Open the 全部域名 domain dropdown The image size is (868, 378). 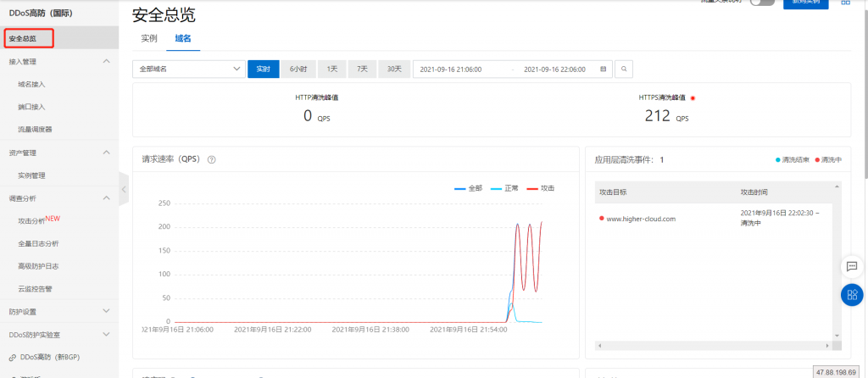pos(189,69)
